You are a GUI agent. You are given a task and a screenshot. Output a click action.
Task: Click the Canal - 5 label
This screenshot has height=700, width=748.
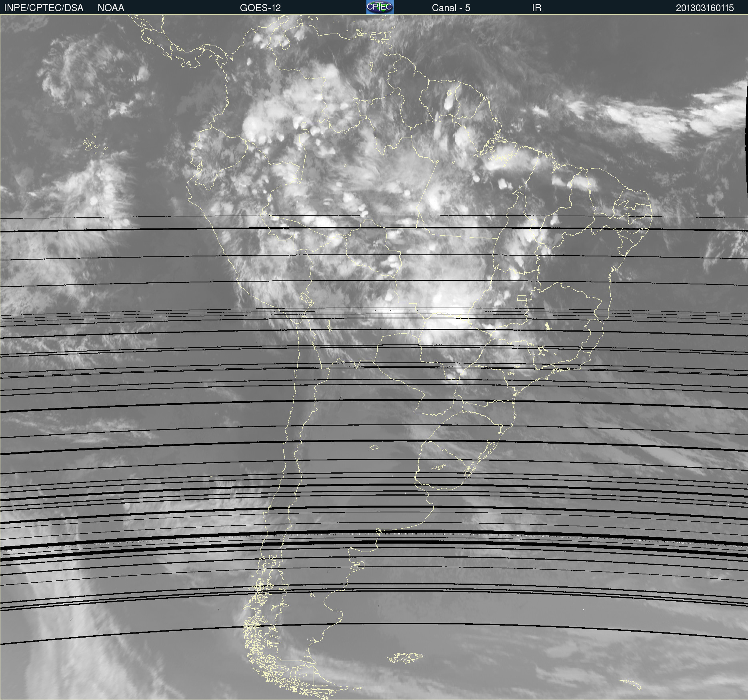pos(451,8)
